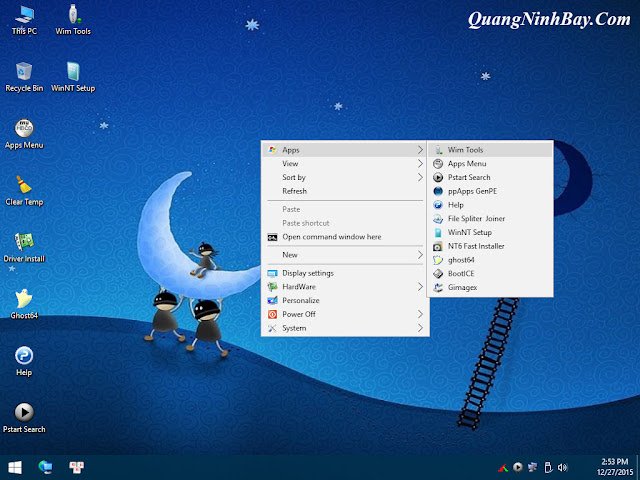Open the volume speaker tray icon

(563, 468)
